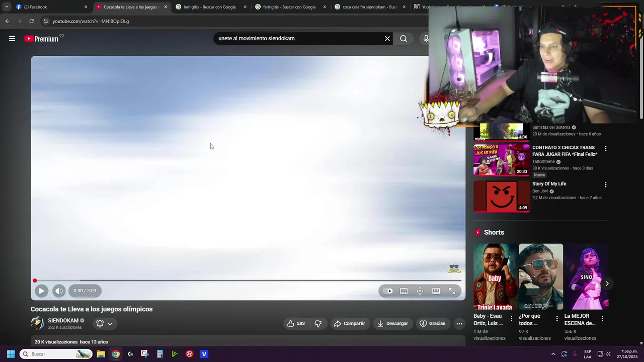Open options for '¿Por qué todos' short
The width and height of the screenshot is (644, 362).
click(x=557, y=319)
